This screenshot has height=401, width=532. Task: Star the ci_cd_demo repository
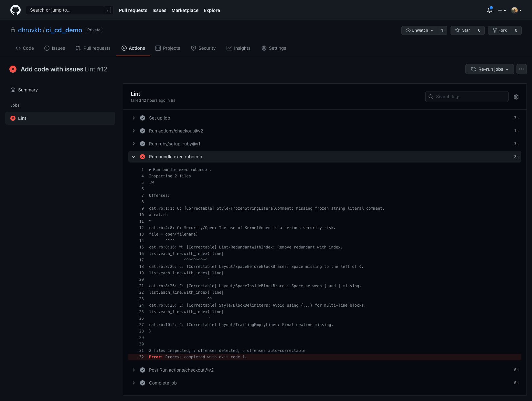pos(462,30)
